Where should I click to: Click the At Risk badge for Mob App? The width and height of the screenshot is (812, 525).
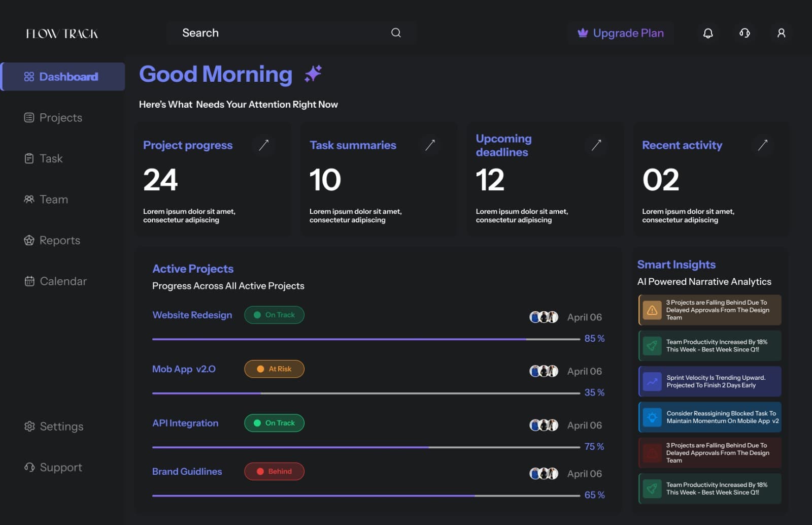pyautogui.click(x=274, y=369)
